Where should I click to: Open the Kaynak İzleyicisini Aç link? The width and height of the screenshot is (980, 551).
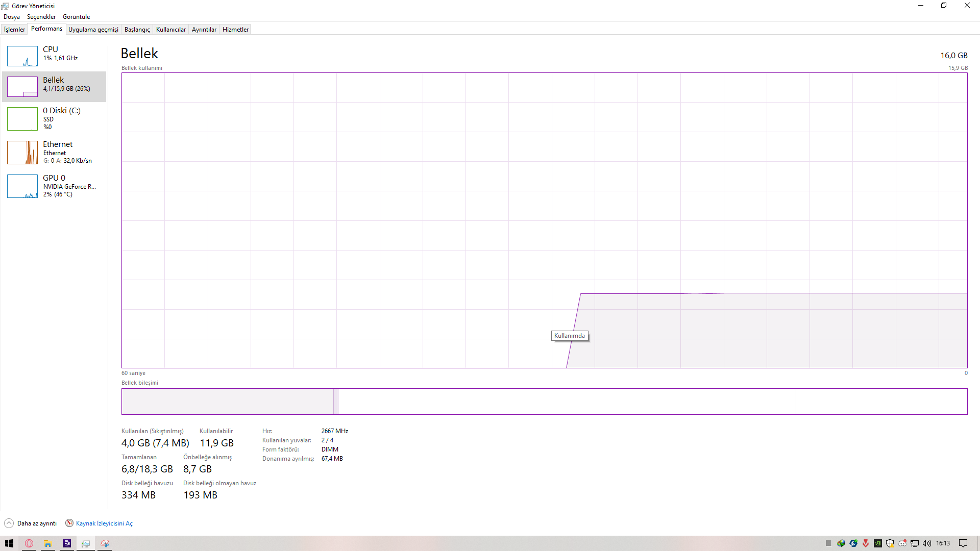tap(104, 523)
